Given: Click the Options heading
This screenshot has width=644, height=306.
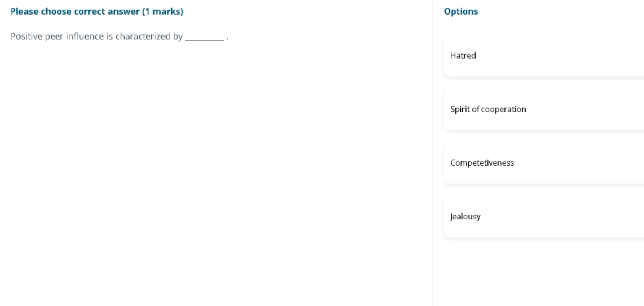Looking at the screenshot, I should pos(461,11).
